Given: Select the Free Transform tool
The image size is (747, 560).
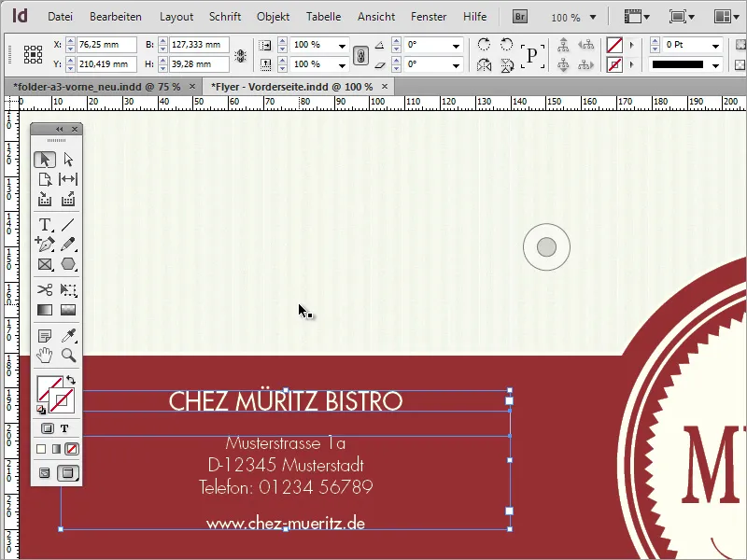Looking at the screenshot, I should tap(68, 289).
